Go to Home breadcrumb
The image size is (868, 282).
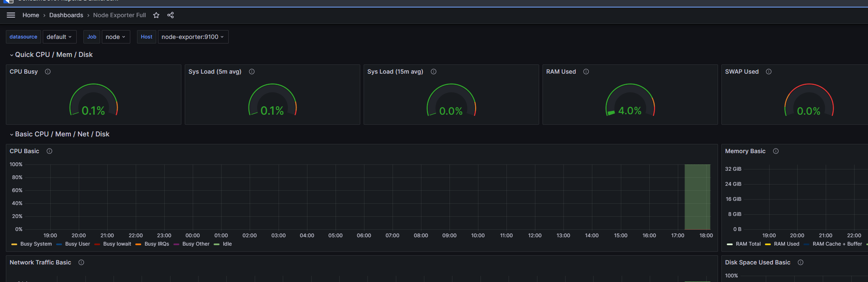click(x=31, y=15)
